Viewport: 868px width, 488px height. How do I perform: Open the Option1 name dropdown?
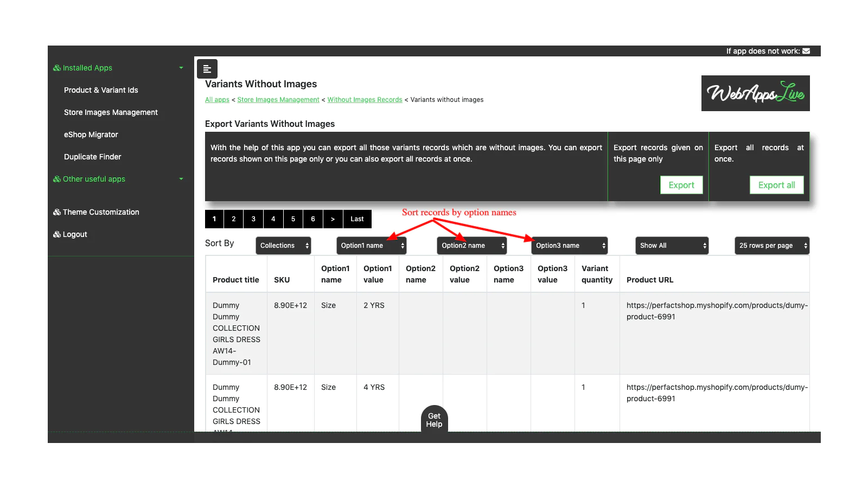click(x=371, y=246)
